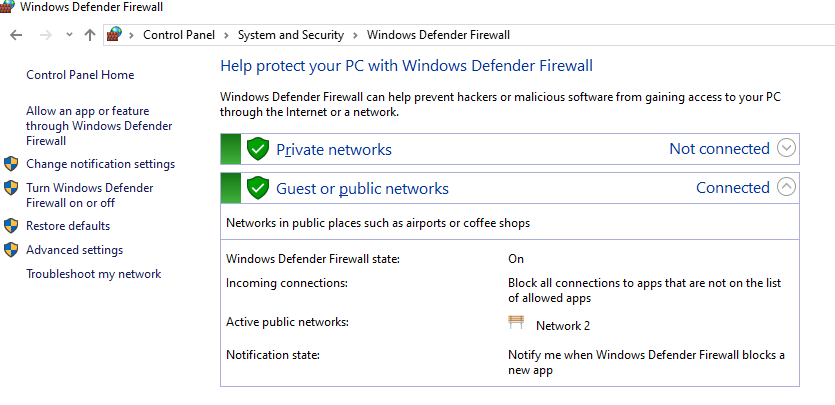Click the Notify me when Firewall blocks text
This screenshot has height=405, width=835.
[646, 362]
